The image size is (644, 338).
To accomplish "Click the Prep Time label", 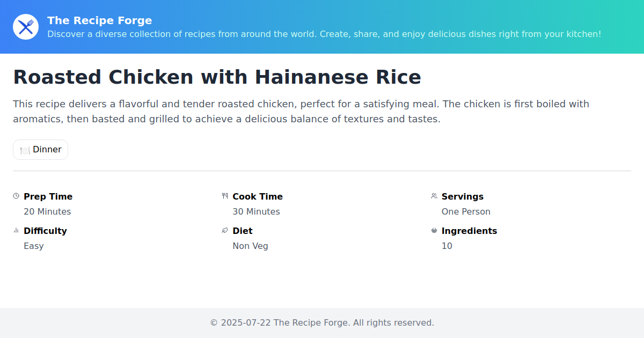I will click(48, 196).
